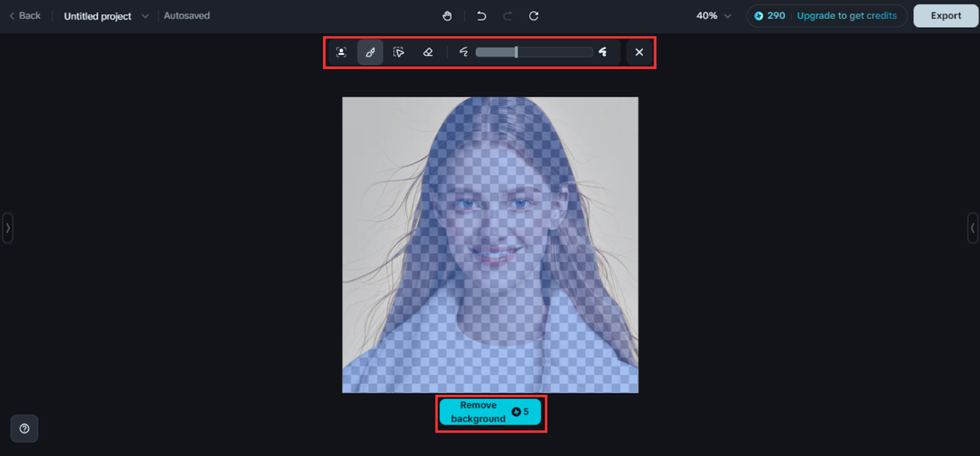980x456 pixels.
Task: Adjust the brush size slider
Action: (x=534, y=52)
